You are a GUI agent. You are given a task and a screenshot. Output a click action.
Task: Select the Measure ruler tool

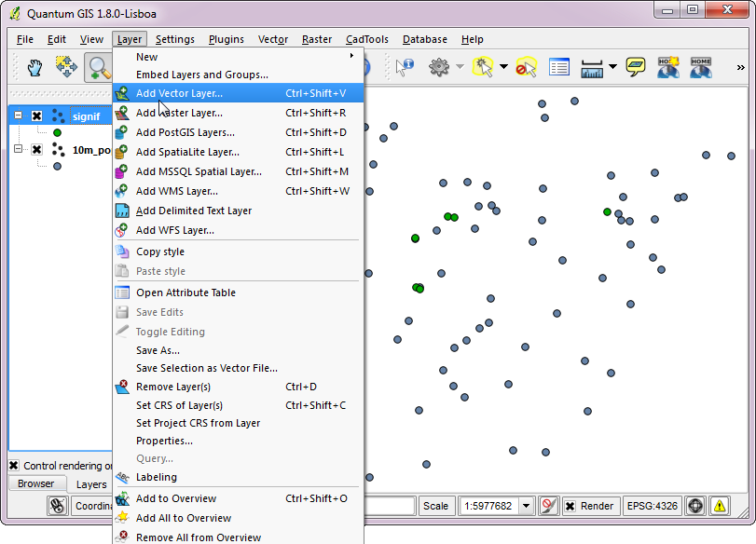click(x=592, y=68)
